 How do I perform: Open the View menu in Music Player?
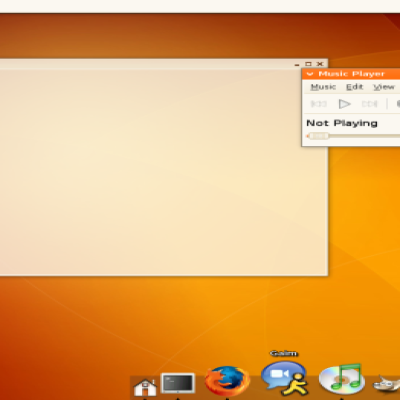point(384,87)
